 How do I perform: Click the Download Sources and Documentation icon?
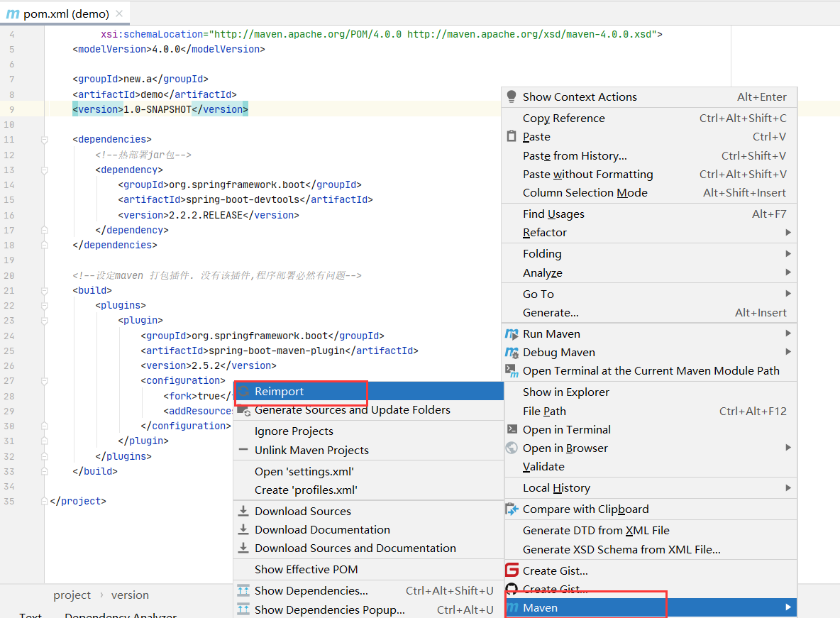(x=243, y=548)
